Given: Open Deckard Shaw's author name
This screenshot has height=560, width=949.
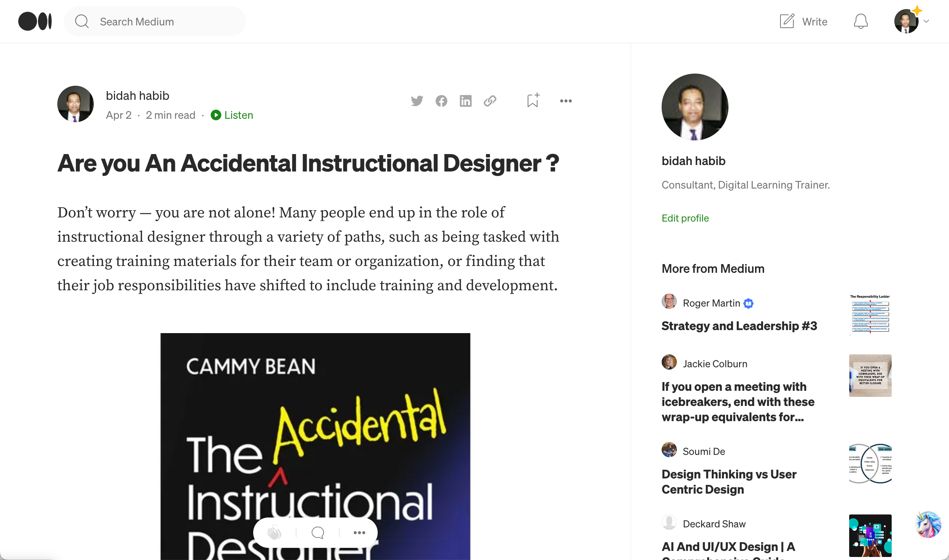Looking at the screenshot, I should pyautogui.click(x=714, y=524).
